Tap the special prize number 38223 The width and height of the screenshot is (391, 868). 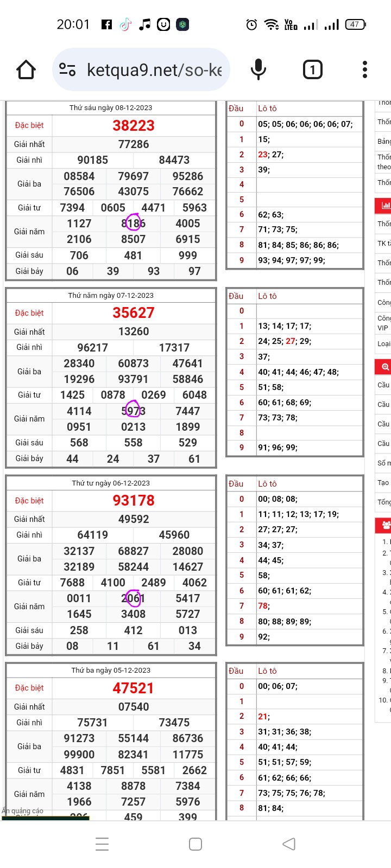click(x=134, y=125)
